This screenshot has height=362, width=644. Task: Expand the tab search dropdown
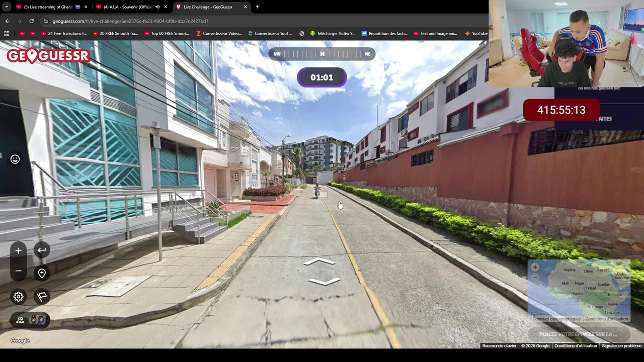6,7
